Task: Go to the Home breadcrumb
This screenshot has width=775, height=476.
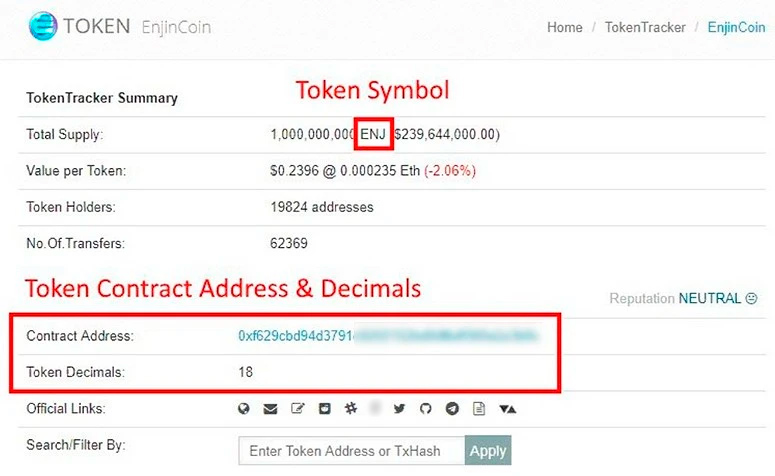Action: (x=564, y=27)
